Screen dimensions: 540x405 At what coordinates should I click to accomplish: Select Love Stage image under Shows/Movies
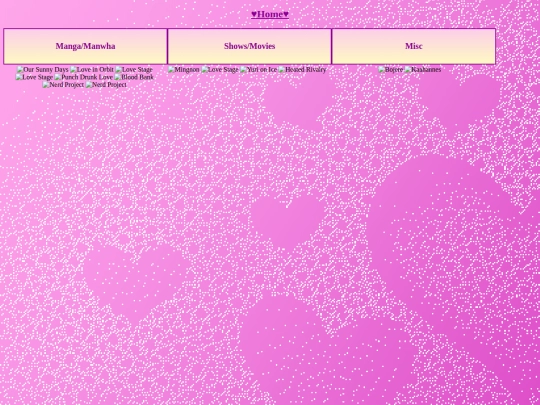click(220, 70)
